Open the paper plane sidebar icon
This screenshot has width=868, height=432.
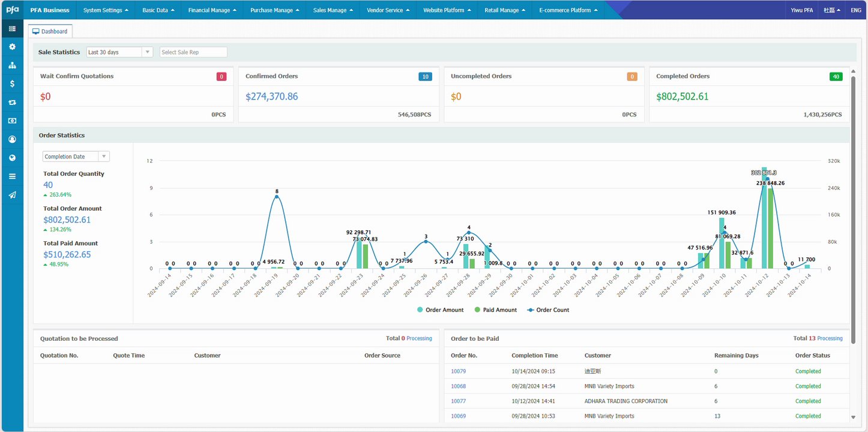[x=12, y=195]
